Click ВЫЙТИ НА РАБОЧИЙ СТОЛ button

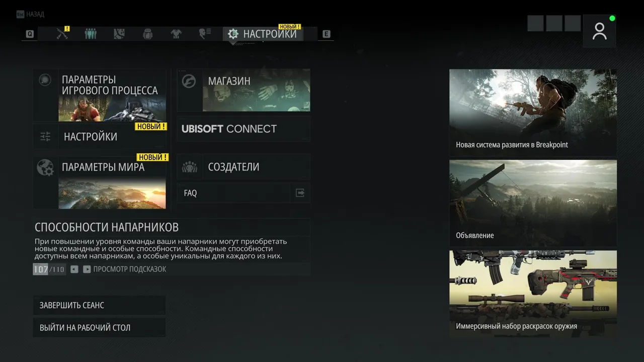100,327
